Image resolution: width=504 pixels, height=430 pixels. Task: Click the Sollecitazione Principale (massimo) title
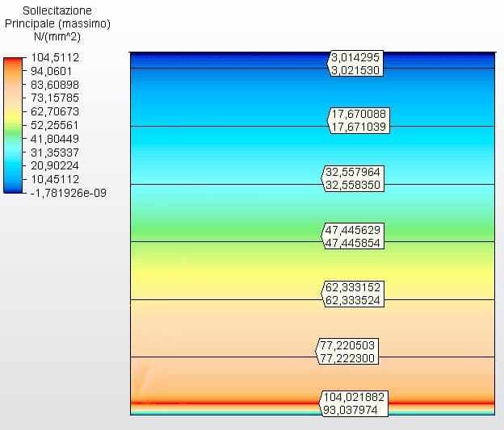pos(57,17)
